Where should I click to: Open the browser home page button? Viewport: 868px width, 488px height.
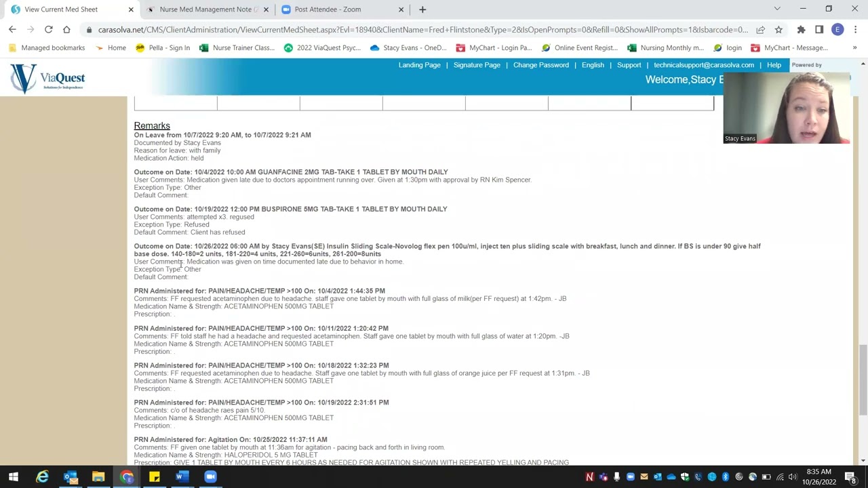point(66,30)
